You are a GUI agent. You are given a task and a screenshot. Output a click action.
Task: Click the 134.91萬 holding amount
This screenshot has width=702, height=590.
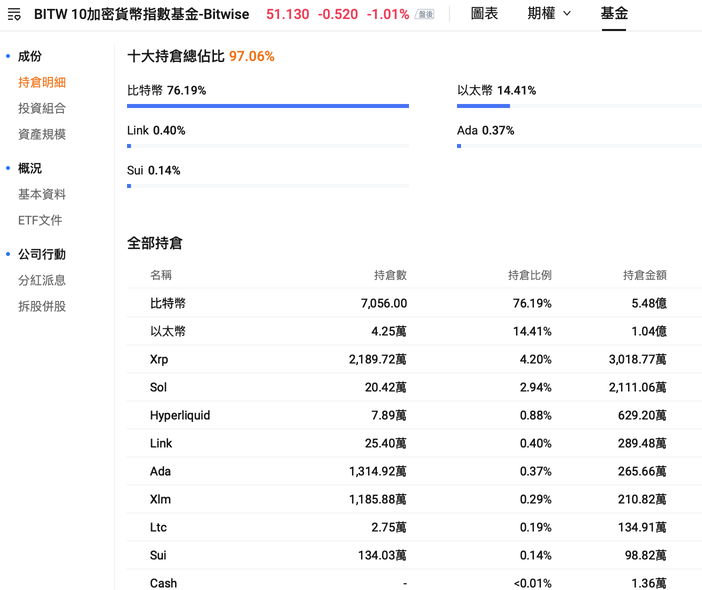click(642, 527)
